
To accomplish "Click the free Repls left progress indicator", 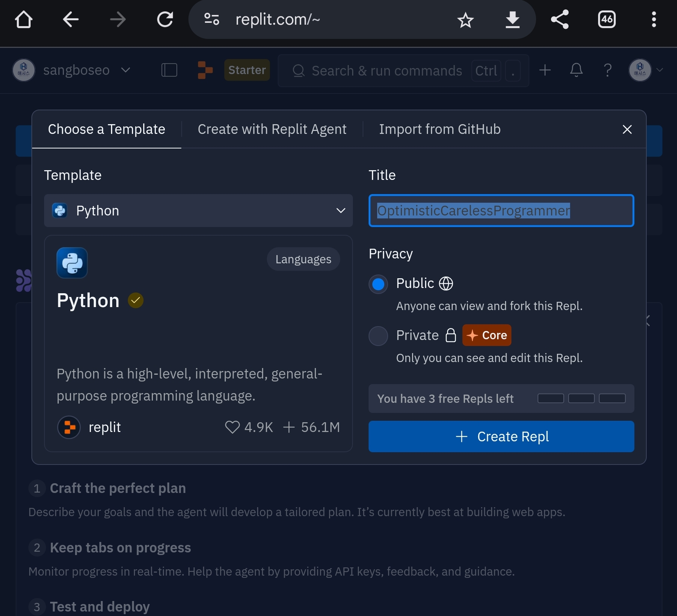I will (x=581, y=398).
